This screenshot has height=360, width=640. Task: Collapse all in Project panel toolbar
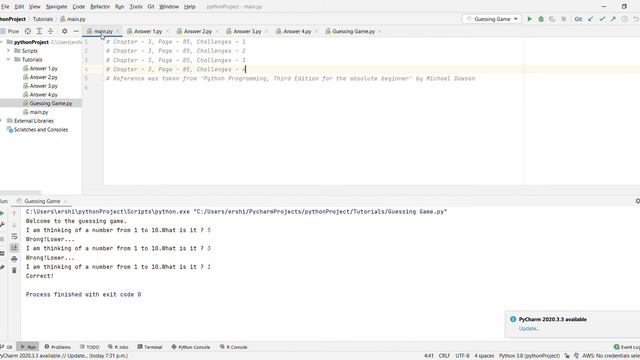pyautogui.click(x=51, y=31)
